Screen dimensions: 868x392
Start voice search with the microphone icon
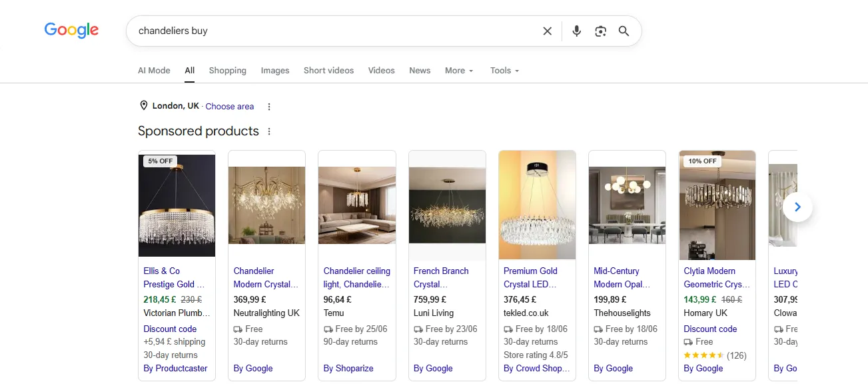(x=577, y=31)
